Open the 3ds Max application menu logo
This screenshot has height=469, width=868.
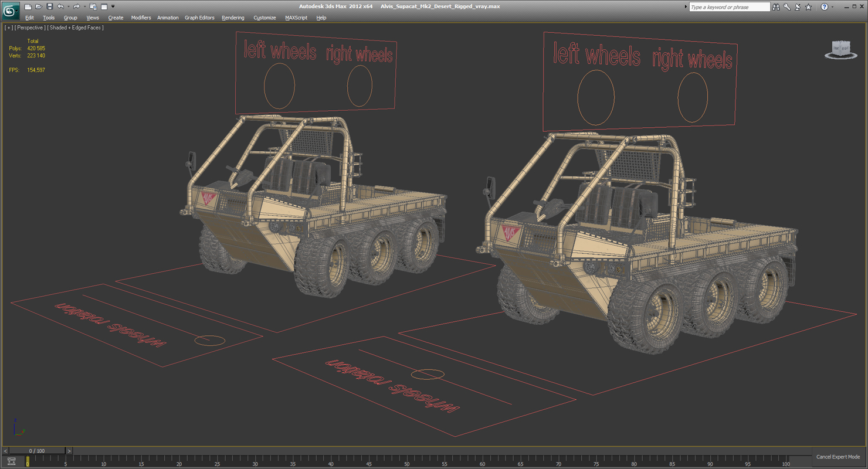tap(11, 10)
